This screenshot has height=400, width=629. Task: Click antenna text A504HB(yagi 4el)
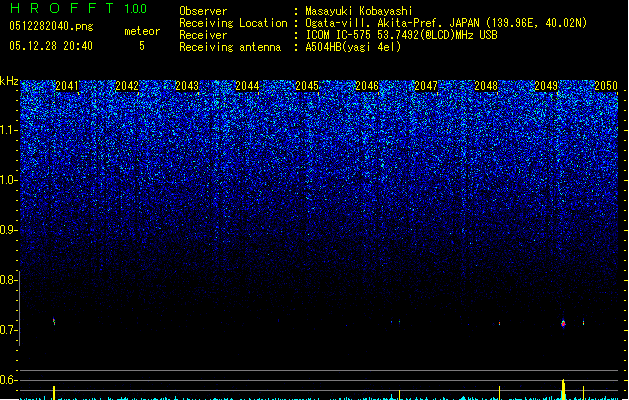click(x=353, y=47)
